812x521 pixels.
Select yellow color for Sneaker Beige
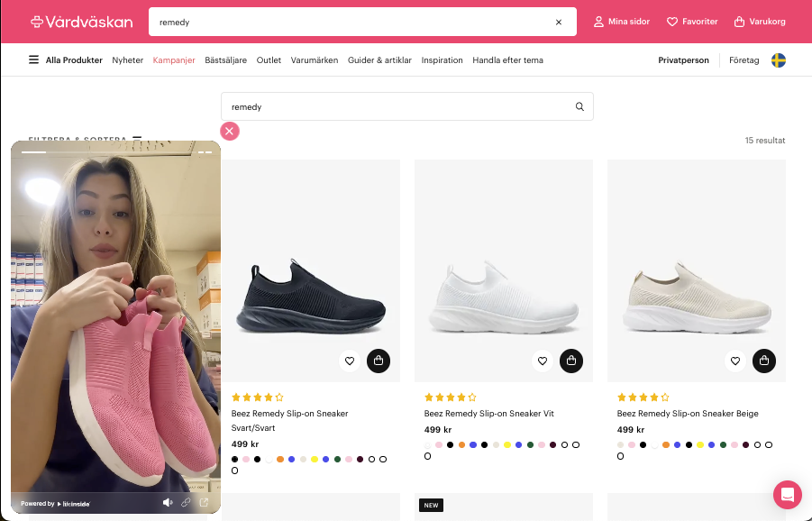tap(700, 445)
